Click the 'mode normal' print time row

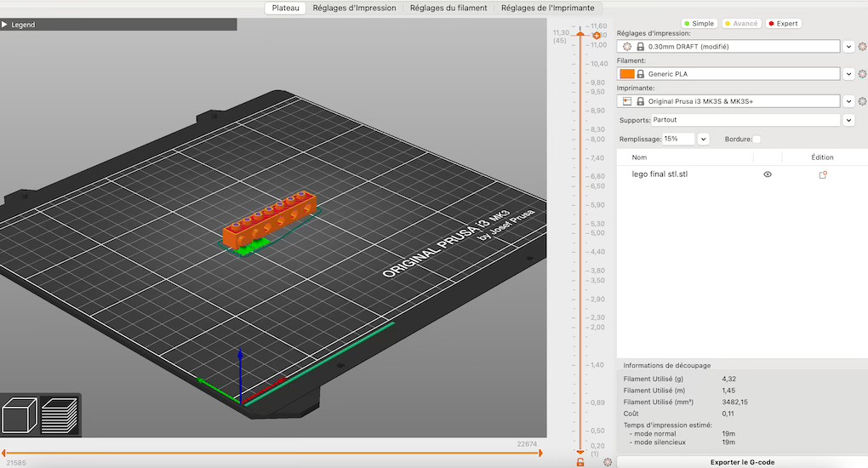click(x=682, y=434)
